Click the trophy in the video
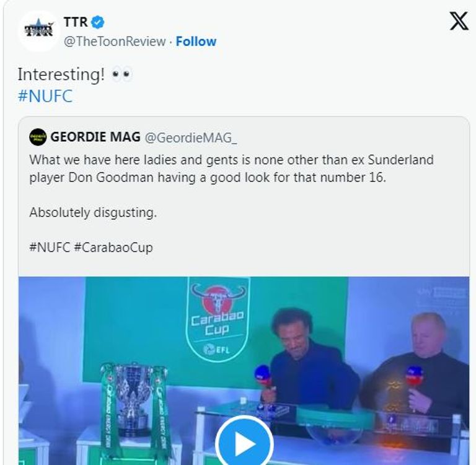 pyautogui.click(x=134, y=400)
